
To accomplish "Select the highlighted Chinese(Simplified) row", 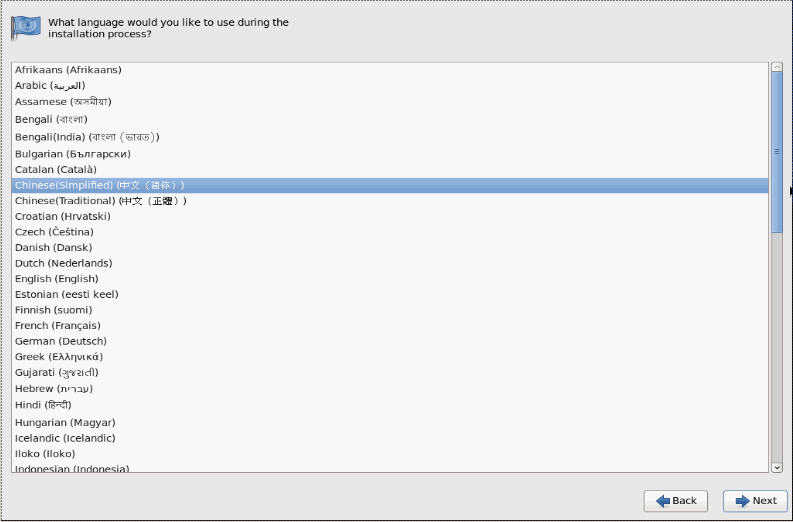I will (x=100, y=185).
